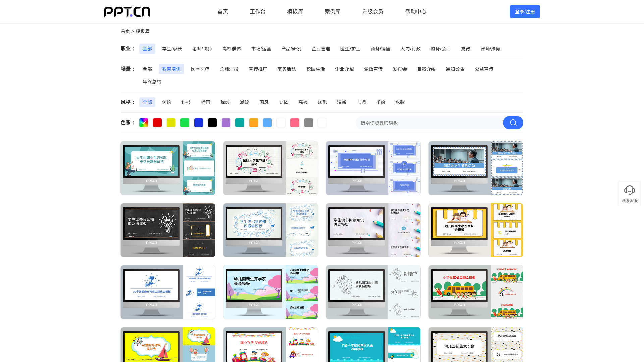Open 大学暑假安全教育主题班会 template
This screenshot has width=644, height=362.
[168, 292]
